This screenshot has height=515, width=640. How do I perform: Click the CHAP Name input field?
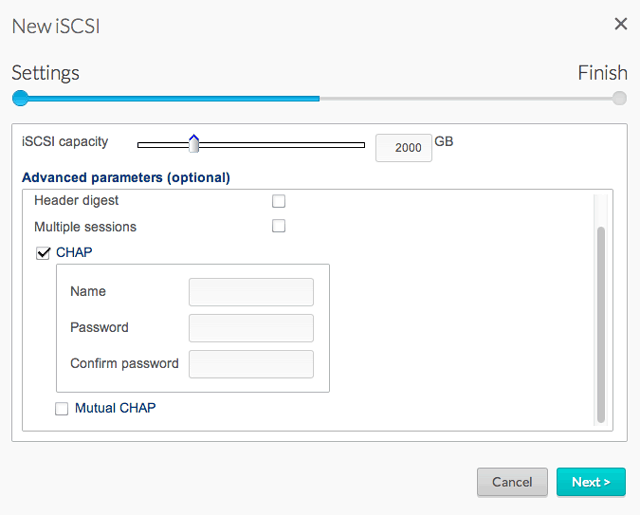251,292
